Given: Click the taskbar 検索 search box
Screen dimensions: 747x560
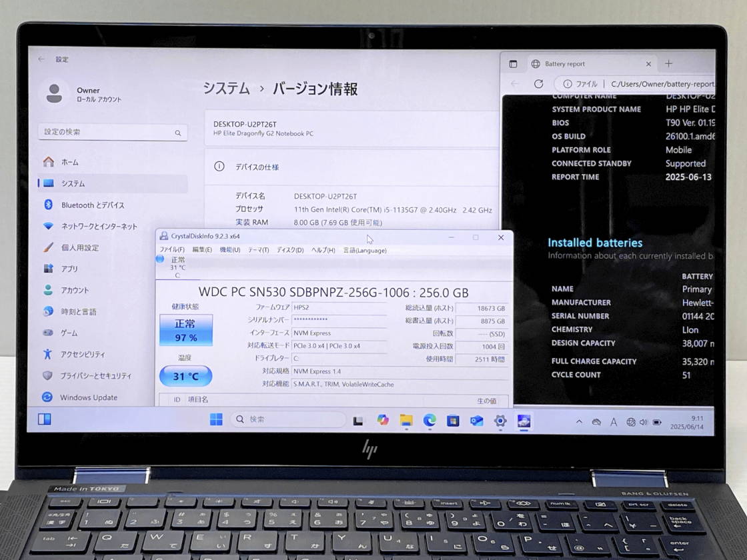Looking at the screenshot, I should [289, 419].
